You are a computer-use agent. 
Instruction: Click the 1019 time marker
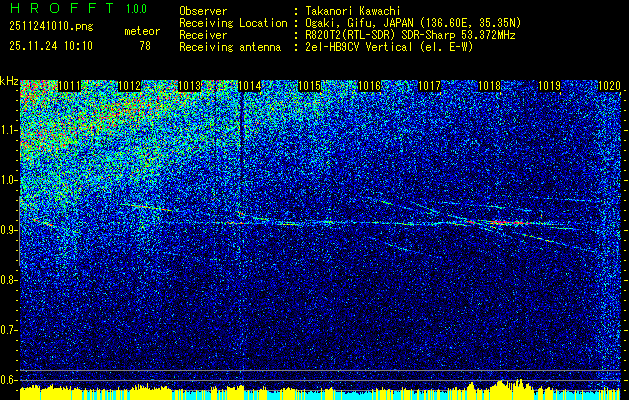click(x=549, y=86)
